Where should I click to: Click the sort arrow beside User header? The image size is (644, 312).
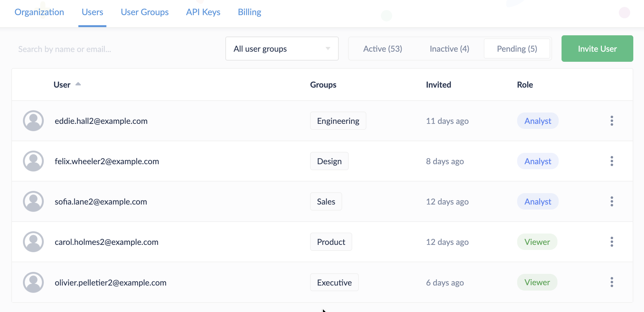[78, 84]
